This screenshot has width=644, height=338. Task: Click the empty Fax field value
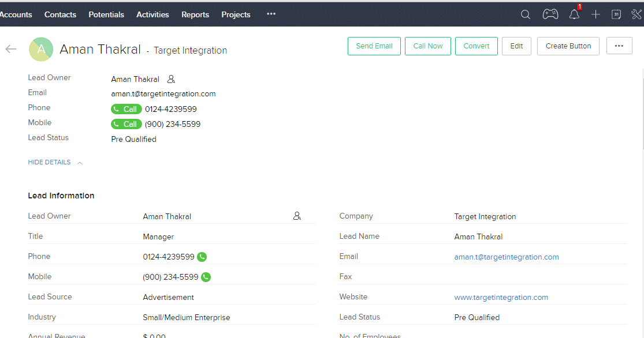[540, 277]
